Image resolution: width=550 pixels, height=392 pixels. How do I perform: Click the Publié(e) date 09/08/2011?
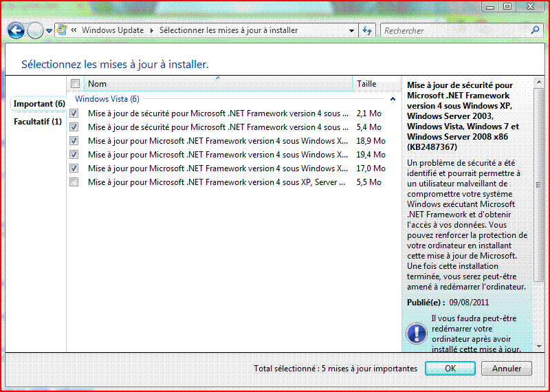pyautogui.click(x=469, y=303)
